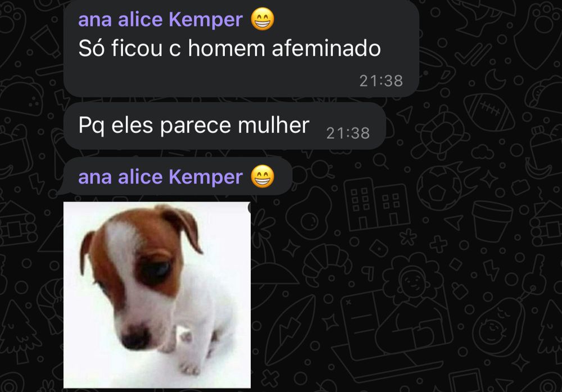The height and width of the screenshot is (392, 562).
Task: Tap the 21:38 timestamp beside 'Pq eles parece mulher'
Action: (348, 133)
